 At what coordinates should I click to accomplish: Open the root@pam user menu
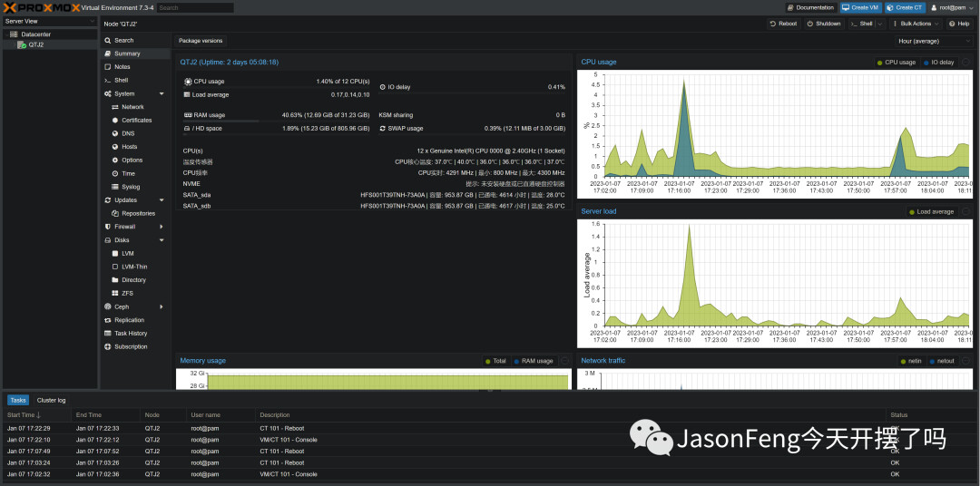pyautogui.click(x=952, y=7)
